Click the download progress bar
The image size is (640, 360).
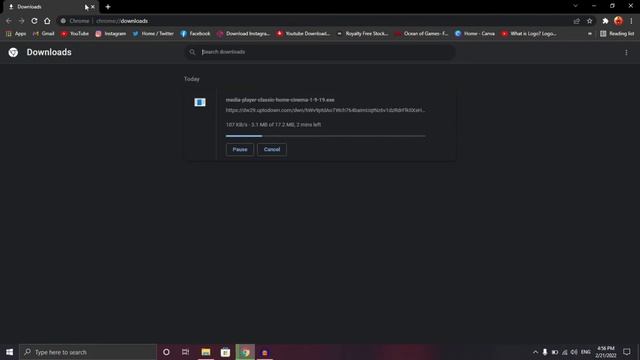click(x=325, y=136)
